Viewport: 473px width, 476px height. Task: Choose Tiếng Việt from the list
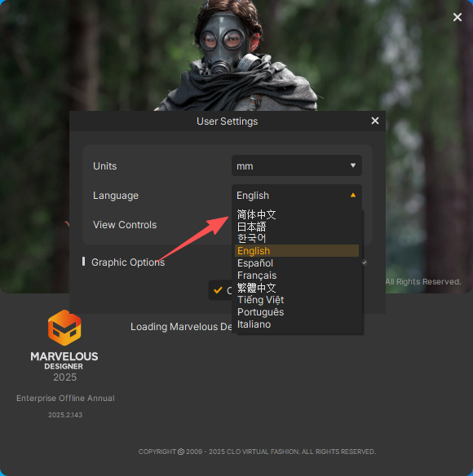pyautogui.click(x=297, y=300)
